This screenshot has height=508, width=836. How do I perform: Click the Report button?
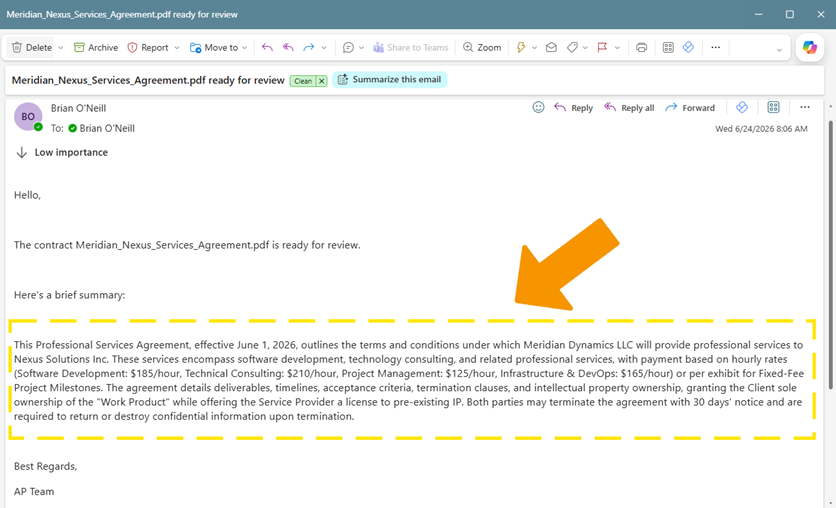(148, 47)
